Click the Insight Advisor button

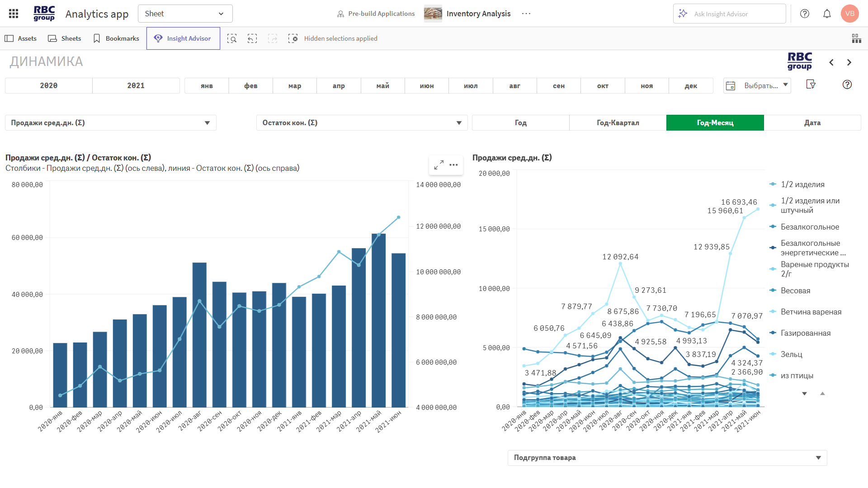(x=183, y=38)
